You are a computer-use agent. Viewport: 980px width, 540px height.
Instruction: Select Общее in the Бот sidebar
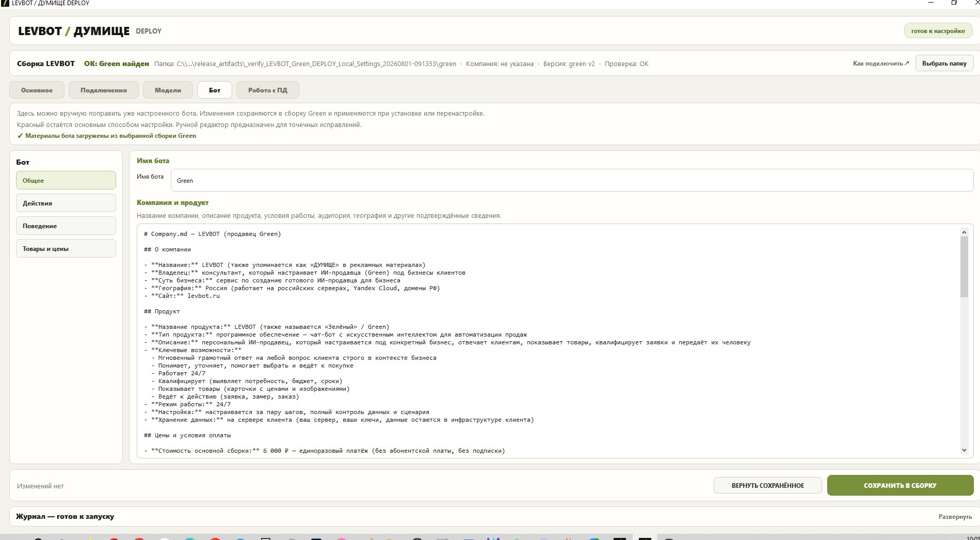tap(66, 180)
